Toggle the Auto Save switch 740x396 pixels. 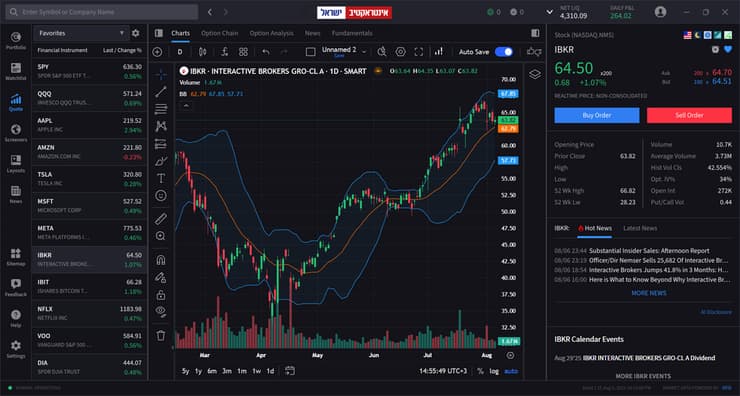(504, 52)
